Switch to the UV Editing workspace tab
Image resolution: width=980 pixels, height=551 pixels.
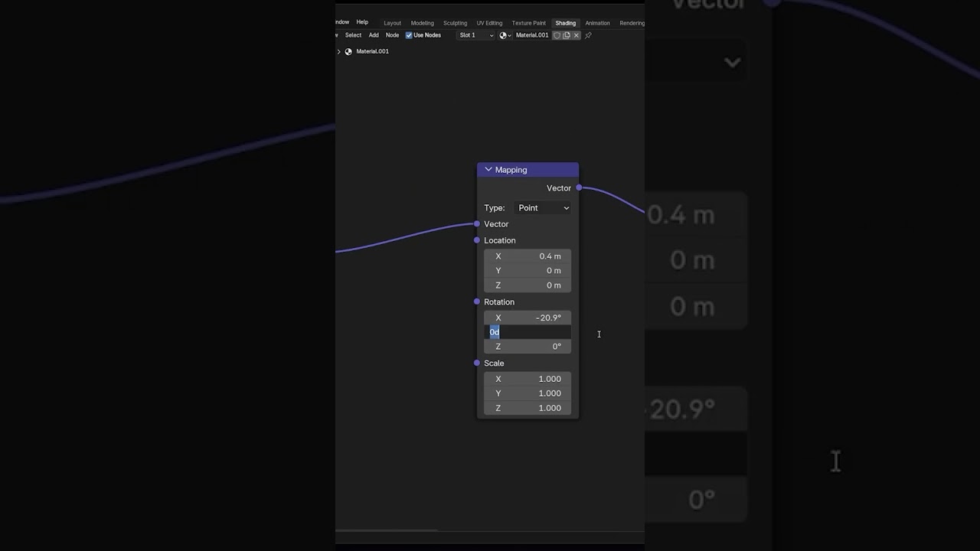coord(489,23)
